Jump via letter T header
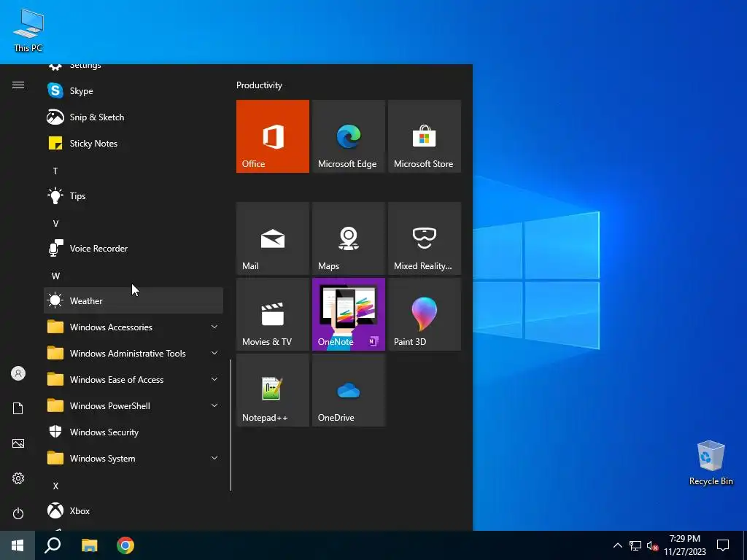 click(55, 171)
